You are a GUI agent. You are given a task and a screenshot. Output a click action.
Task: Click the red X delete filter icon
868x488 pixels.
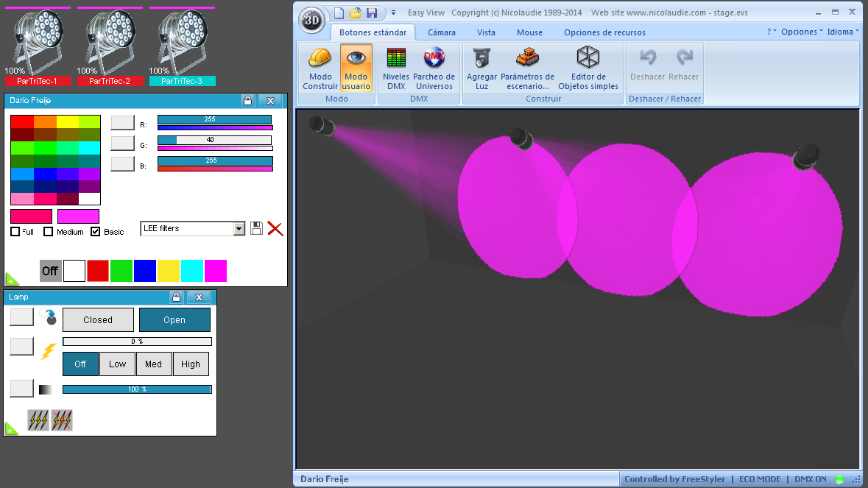tap(275, 229)
